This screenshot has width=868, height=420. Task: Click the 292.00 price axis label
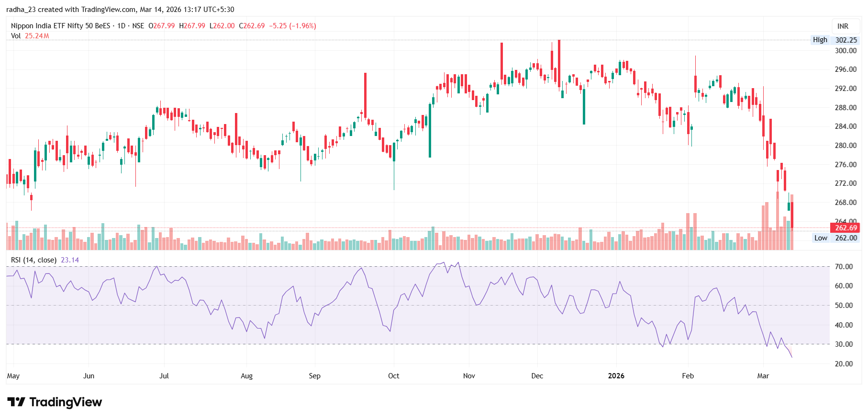coord(846,89)
